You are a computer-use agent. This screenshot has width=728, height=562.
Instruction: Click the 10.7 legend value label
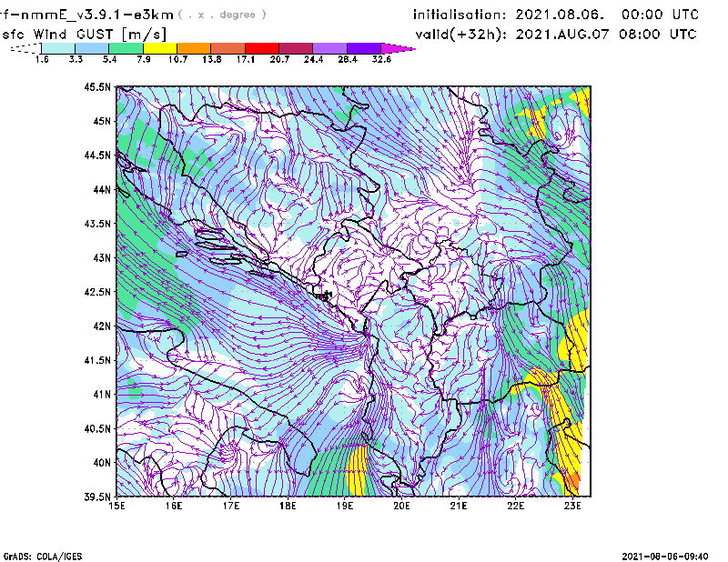tap(177, 60)
